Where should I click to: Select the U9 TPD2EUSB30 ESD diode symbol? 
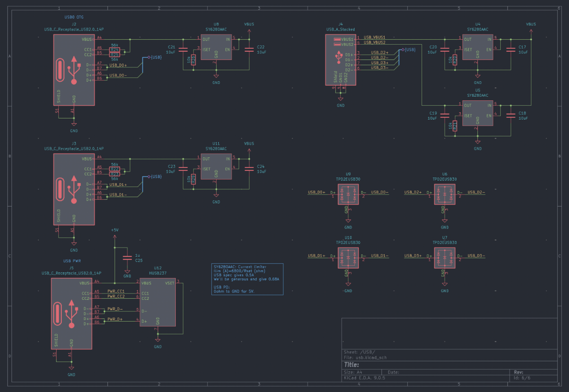point(348,195)
